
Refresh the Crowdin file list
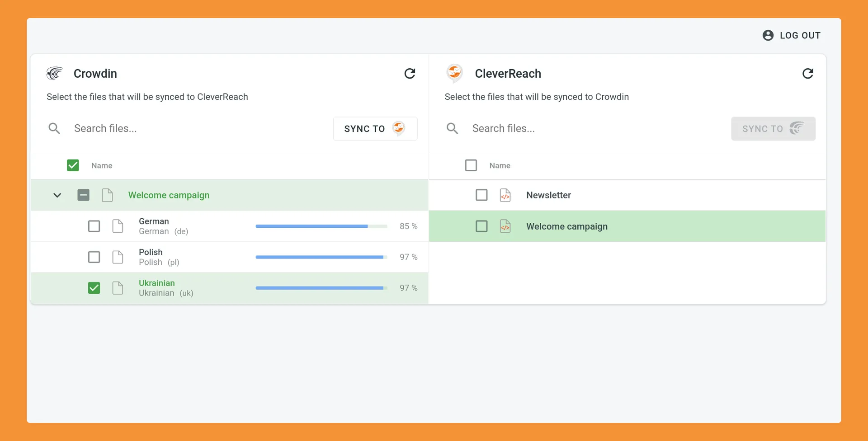point(410,74)
